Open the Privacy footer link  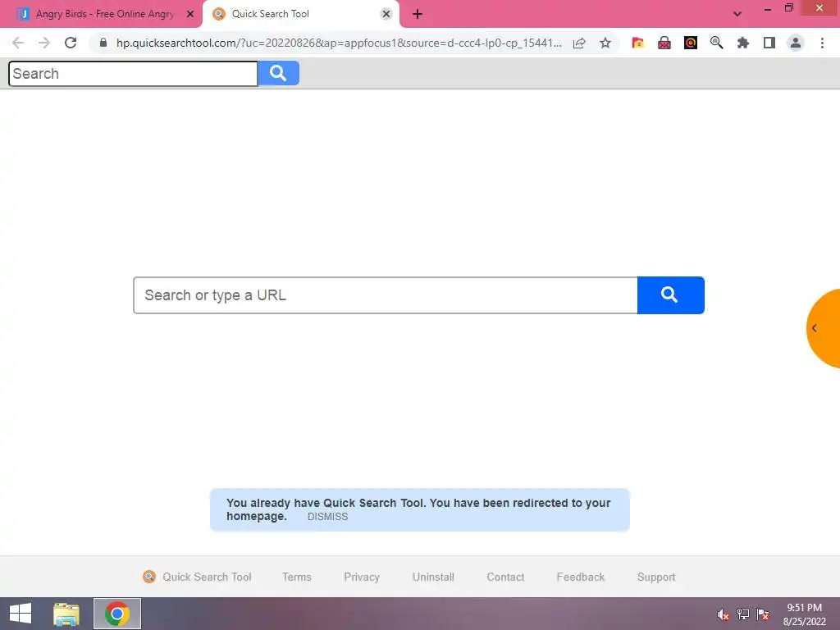tap(362, 577)
